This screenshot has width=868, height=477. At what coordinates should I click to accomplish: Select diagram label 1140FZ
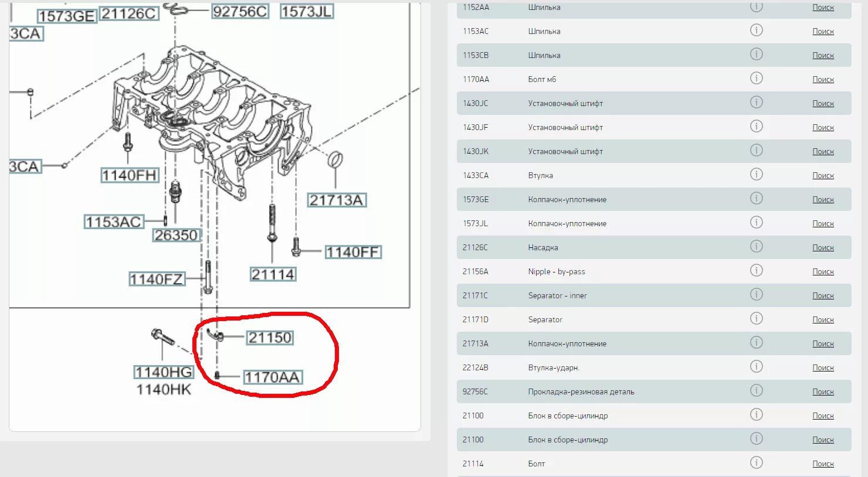[x=157, y=280]
